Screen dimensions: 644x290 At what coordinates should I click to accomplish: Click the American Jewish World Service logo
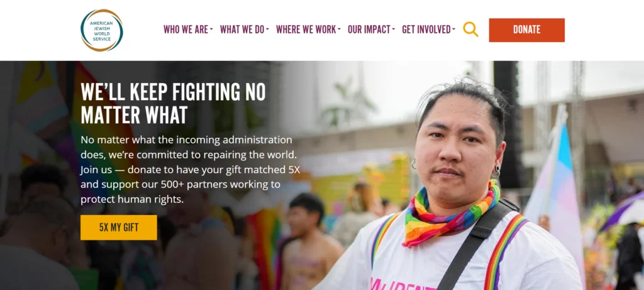click(102, 30)
